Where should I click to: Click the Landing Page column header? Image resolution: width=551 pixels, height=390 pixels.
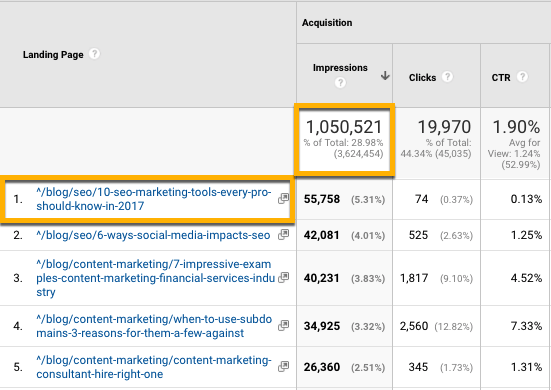tap(53, 55)
